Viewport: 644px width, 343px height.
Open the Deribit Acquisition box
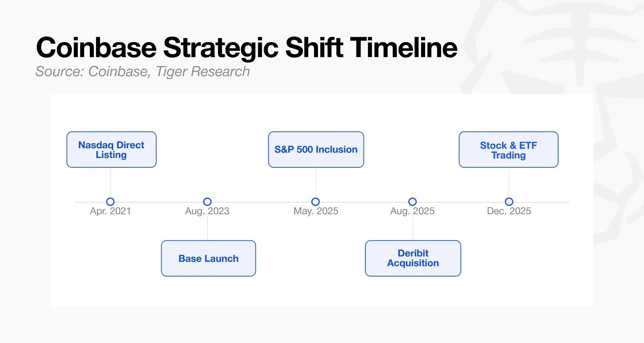coord(413,258)
